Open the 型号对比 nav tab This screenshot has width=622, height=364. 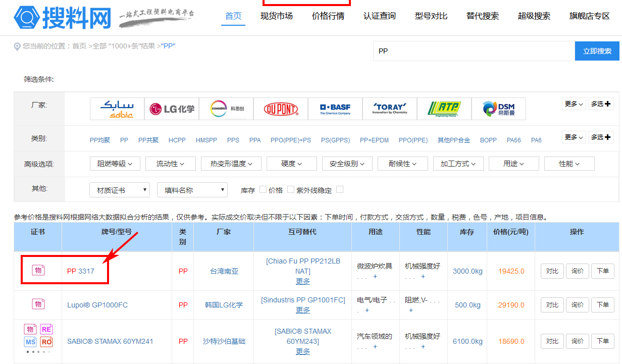(x=431, y=16)
